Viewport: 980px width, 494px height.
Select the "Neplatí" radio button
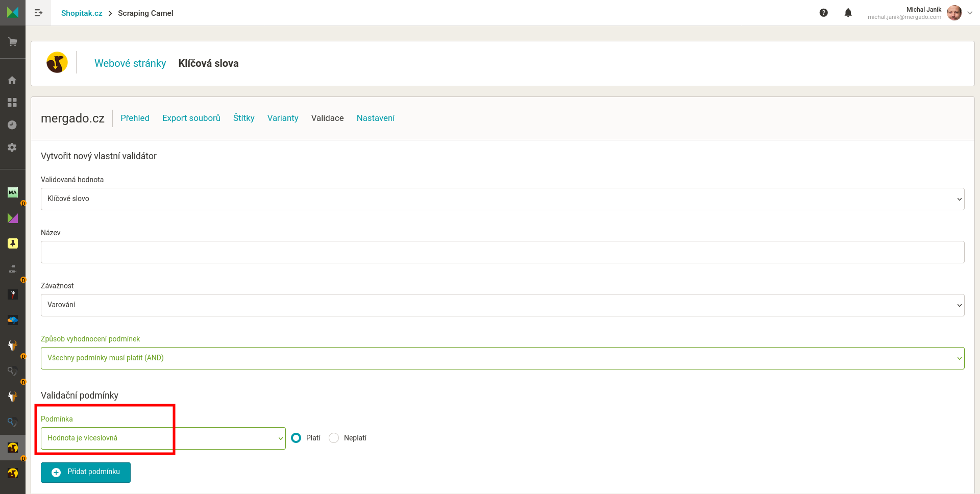334,438
